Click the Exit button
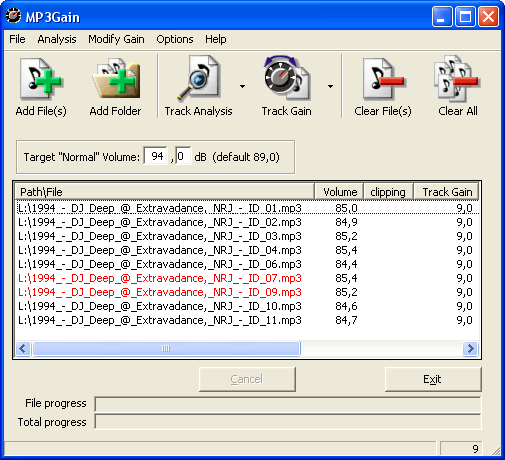The height and width of the screenshot is (460, 505). (x=433, y=379)
